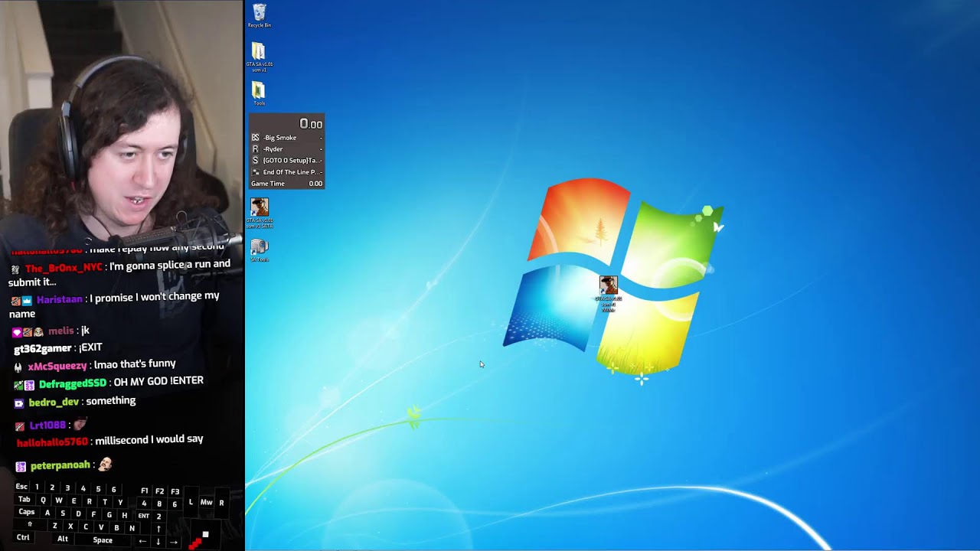This screenshot has height=551, width=980.
Task: Click the BS icon beside Big Smoke
Action: 255,138
